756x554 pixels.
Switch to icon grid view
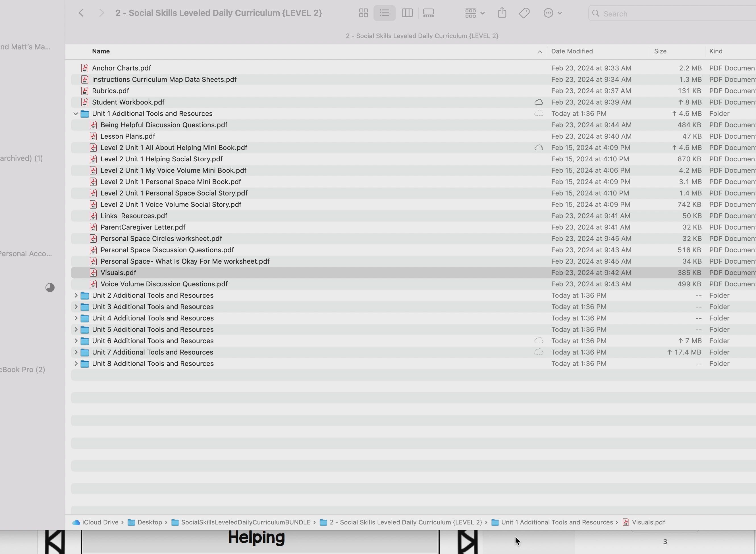point(363,13)
